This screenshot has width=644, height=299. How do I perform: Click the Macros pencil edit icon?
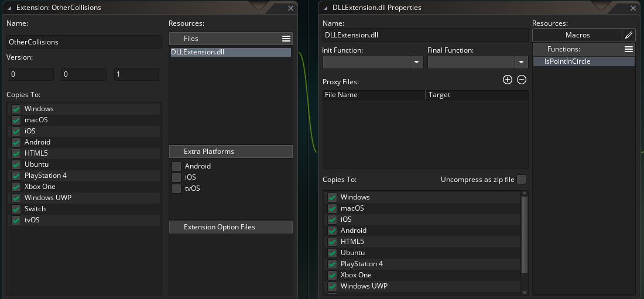[x=628, y=35]
